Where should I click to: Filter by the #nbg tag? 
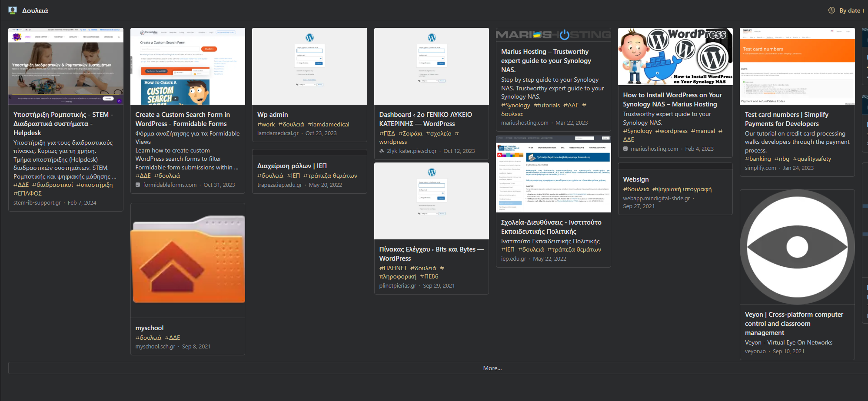782,159
